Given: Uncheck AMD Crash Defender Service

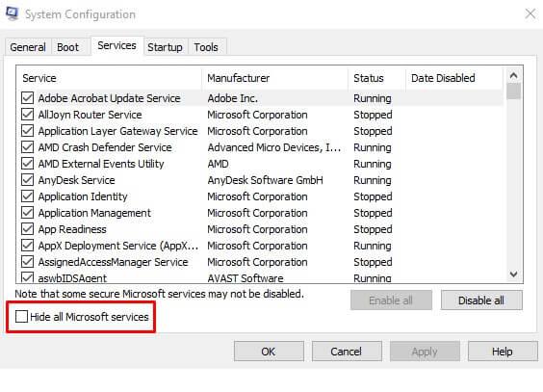Looking at the screenshot, I should click(x=27, y=147).
